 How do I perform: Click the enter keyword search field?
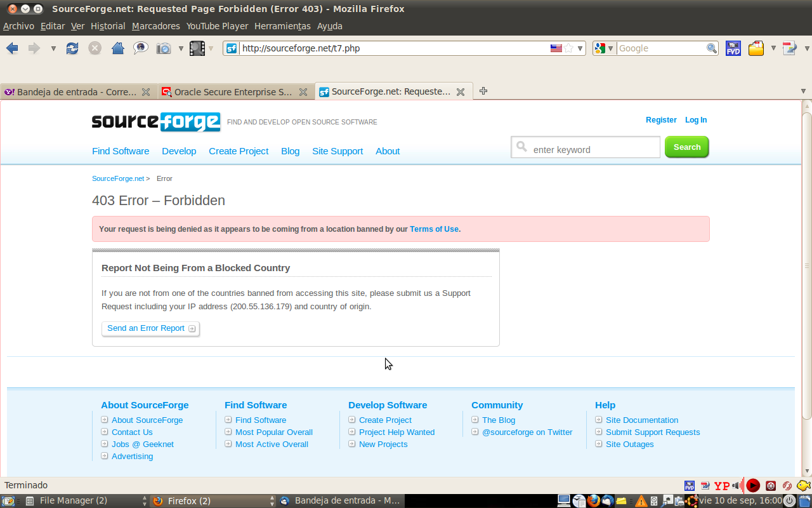click(x=594, y=150)
